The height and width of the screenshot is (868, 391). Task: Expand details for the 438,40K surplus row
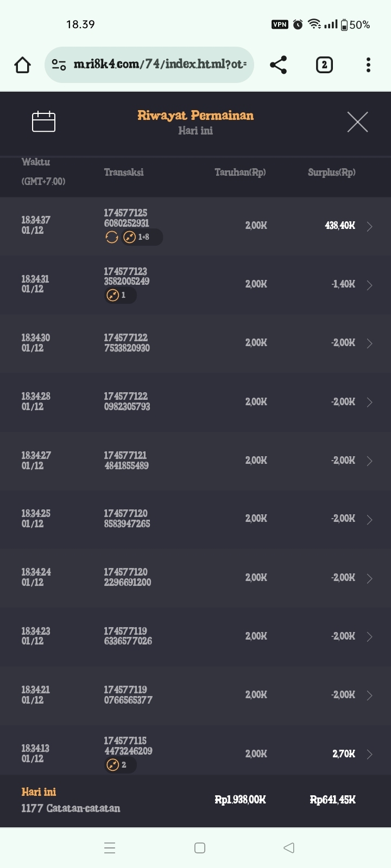(369, 226)
